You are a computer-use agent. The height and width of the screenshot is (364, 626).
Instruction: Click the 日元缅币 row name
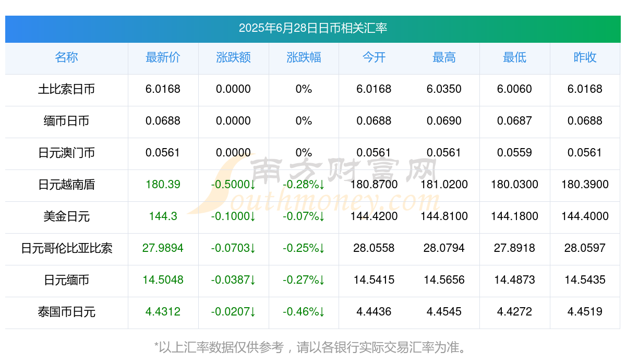pyautogui.click(x=66, y=280)
